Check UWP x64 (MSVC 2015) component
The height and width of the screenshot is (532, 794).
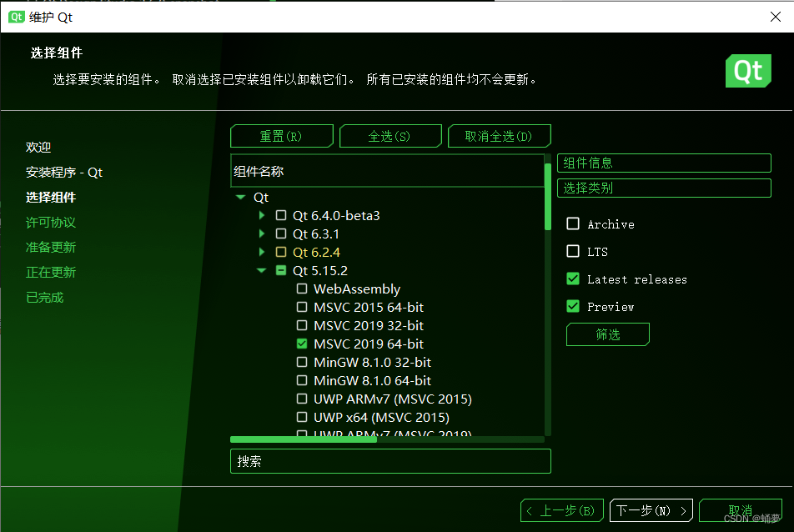pos(302,417)
